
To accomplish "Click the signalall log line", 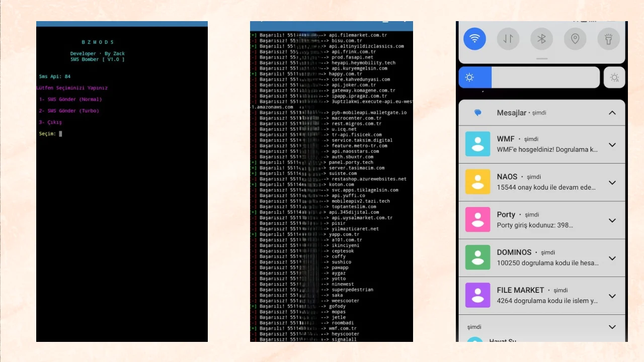I will click(x=304, y=339).
